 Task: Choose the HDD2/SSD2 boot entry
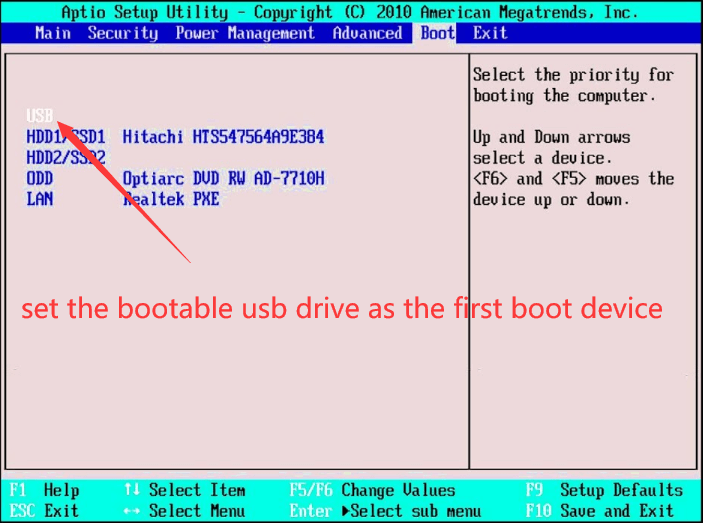pos(65,158)
